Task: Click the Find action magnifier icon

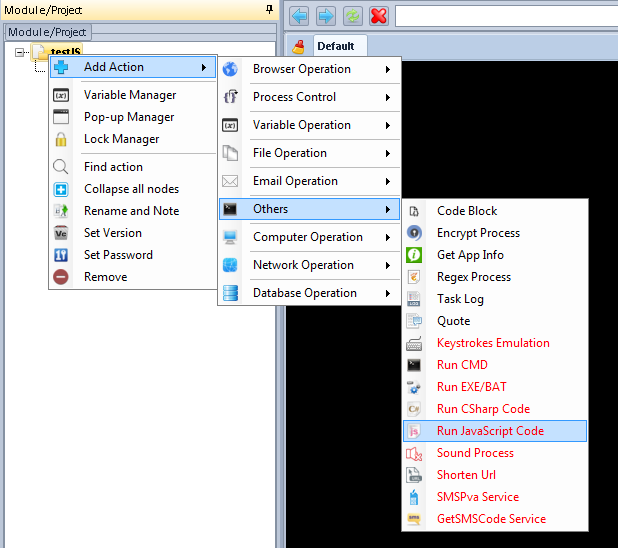Action: pyautogui.click(x=61, y=167)
